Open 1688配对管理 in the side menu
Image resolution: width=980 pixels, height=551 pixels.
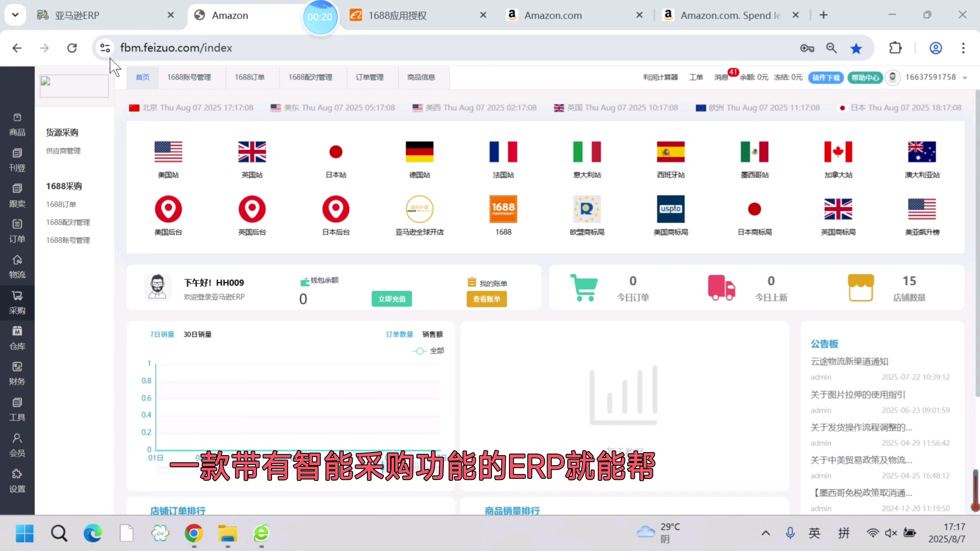point(68,222)
